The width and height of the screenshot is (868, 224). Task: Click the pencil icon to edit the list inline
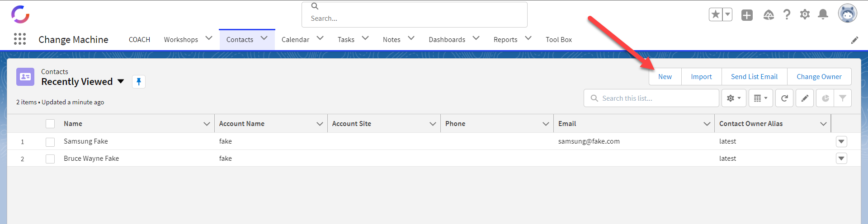pos(805,98)
